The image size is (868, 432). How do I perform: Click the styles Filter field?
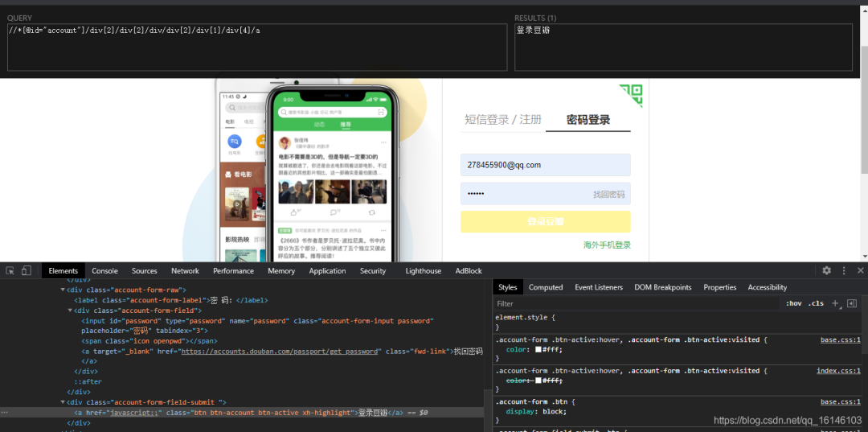click(637, 303)
